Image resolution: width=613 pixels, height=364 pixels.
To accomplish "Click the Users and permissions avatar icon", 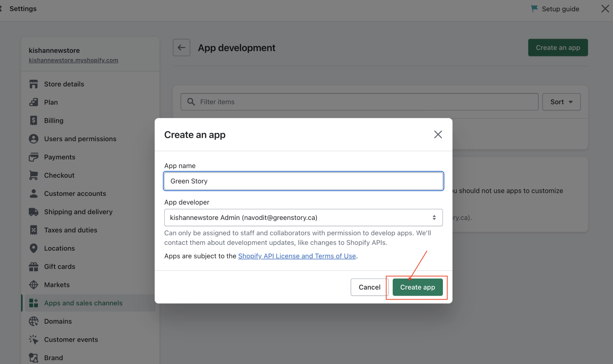I will pos(34,139).
